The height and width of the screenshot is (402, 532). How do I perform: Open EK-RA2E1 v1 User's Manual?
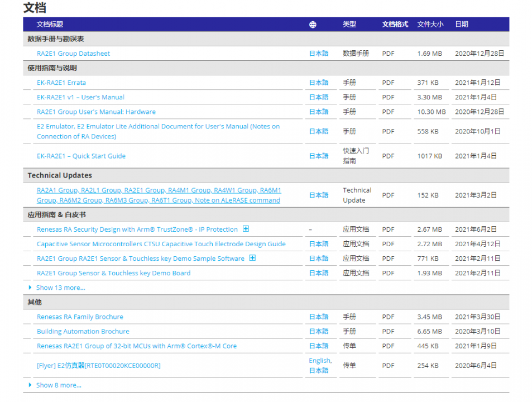pyautogui.click(x=80, y=97)
